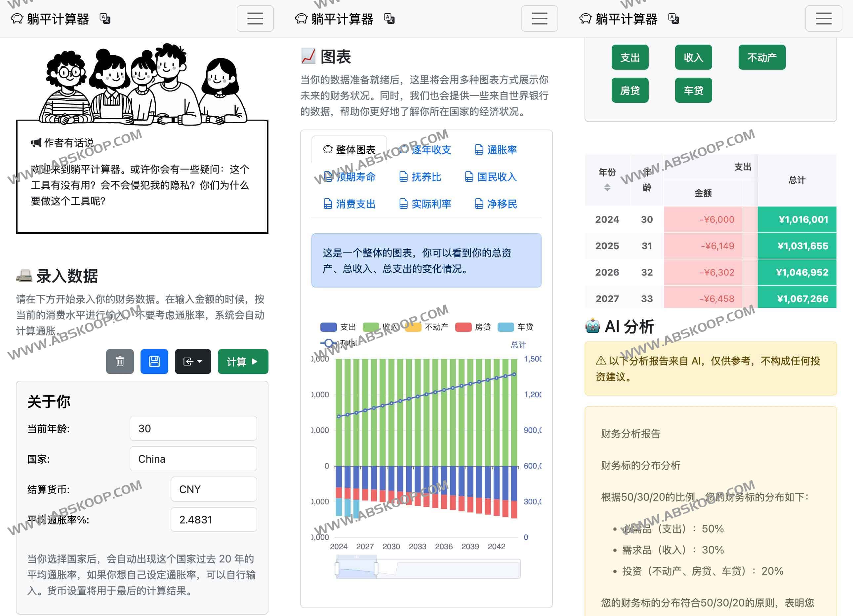Open the 国家 China selector

193,458
